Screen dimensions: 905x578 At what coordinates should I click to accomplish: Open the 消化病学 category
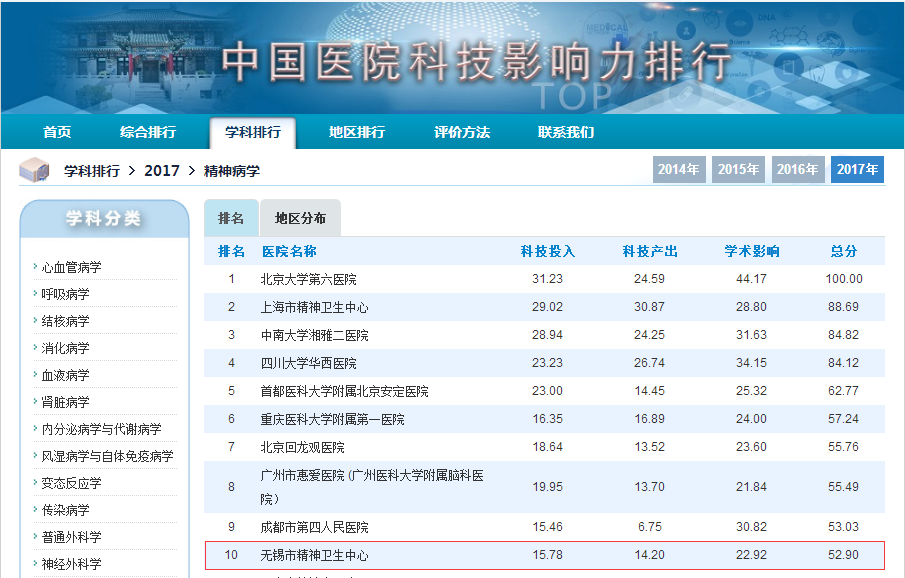click(65, 348)
